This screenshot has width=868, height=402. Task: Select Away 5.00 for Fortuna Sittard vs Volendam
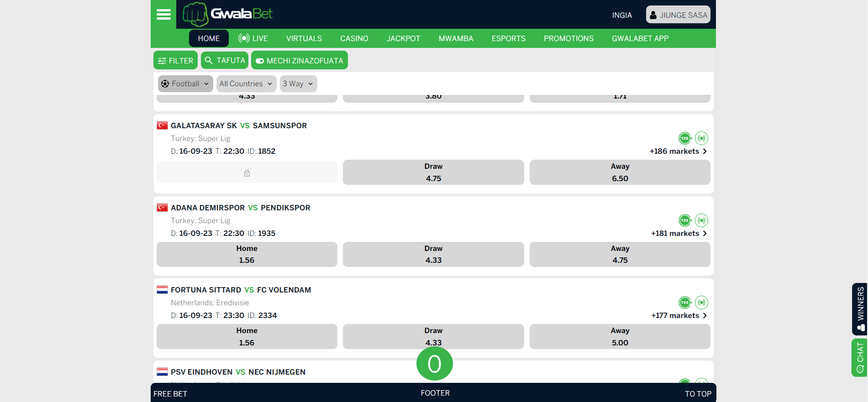(620, 336)
